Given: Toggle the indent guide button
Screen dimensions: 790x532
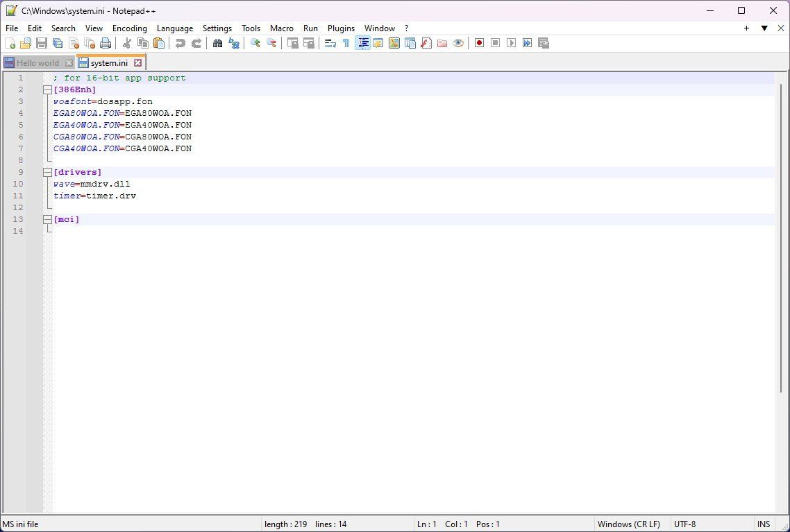Looking at the screenshot, I should pos(362,43).
